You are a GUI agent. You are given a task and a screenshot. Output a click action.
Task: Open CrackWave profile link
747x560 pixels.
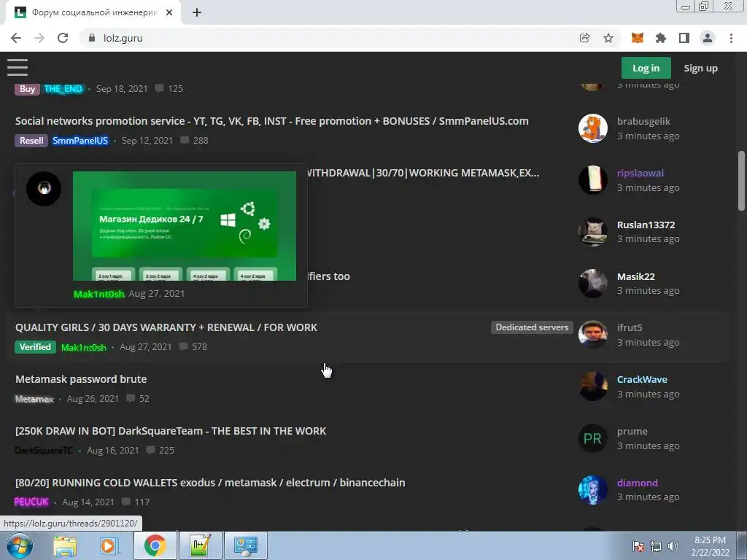(x=642, y=379)
